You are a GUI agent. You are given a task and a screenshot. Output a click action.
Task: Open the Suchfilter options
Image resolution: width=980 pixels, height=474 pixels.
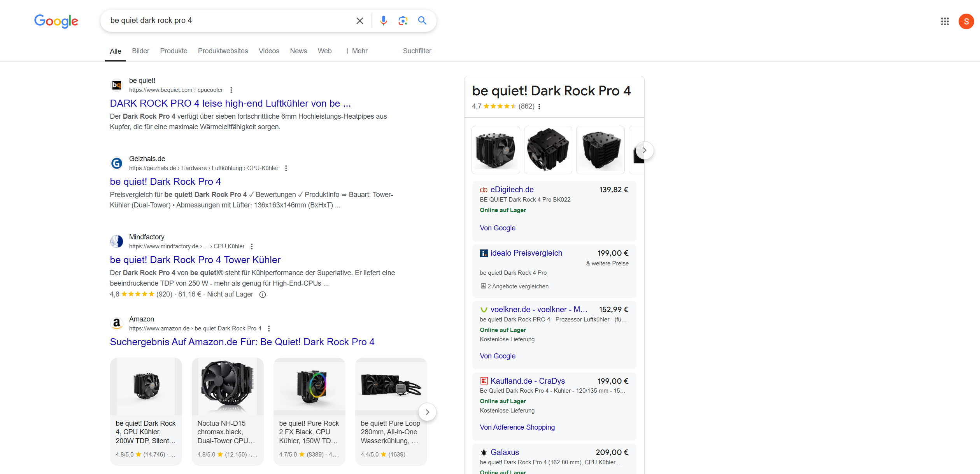[417, 51]
